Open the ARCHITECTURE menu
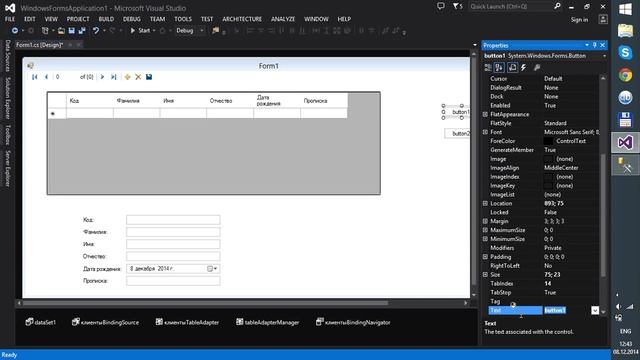The width and height of the screenshot is (640, 360). tap(242, 19)
